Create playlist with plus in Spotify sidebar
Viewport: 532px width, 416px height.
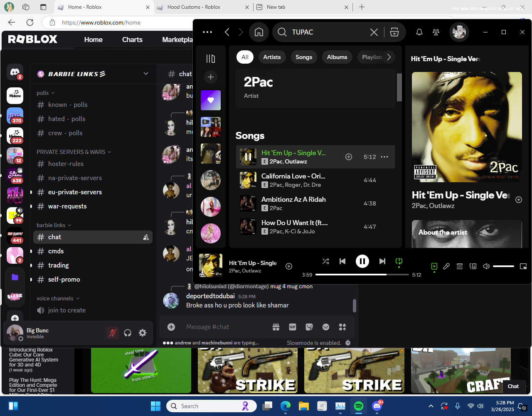[x=211, y=77]
